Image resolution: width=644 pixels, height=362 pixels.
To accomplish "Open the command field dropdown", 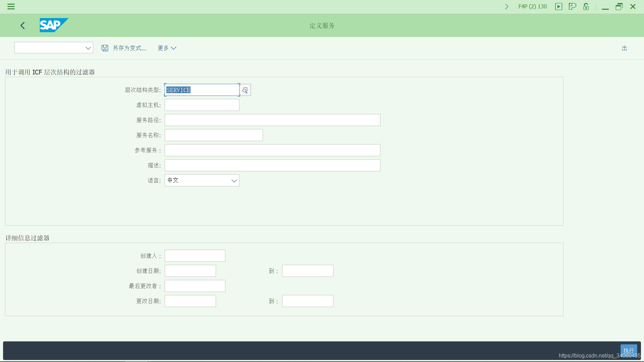I will coord(88,48).
